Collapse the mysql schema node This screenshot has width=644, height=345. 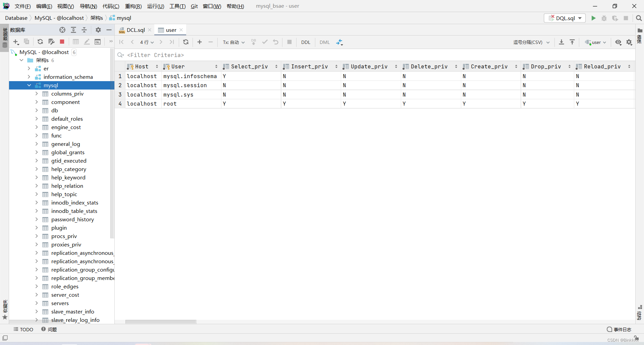coord(29,85)
